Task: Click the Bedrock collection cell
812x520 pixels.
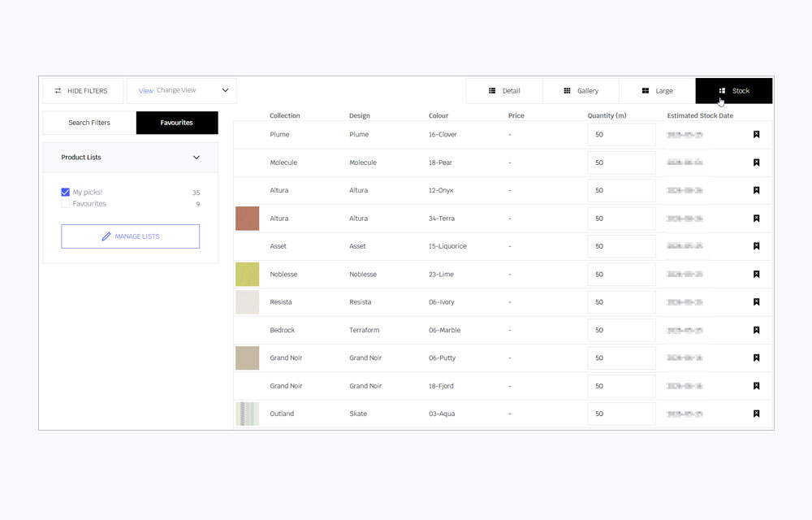Action: point(283,330)
